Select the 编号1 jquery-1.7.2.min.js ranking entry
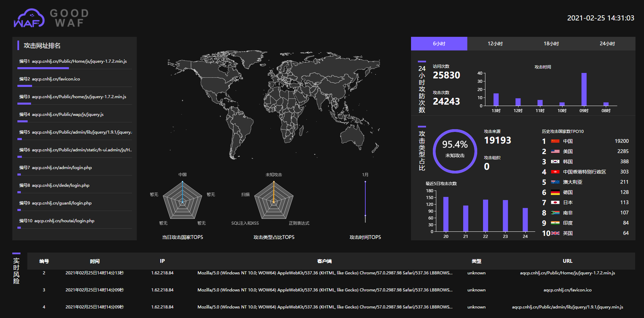Viewport: 644px width, 318px height. pos(73,61)
